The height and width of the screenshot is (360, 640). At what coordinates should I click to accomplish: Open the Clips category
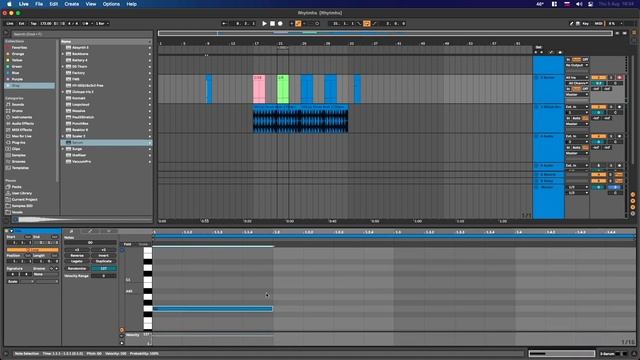(x=16, y=149)
